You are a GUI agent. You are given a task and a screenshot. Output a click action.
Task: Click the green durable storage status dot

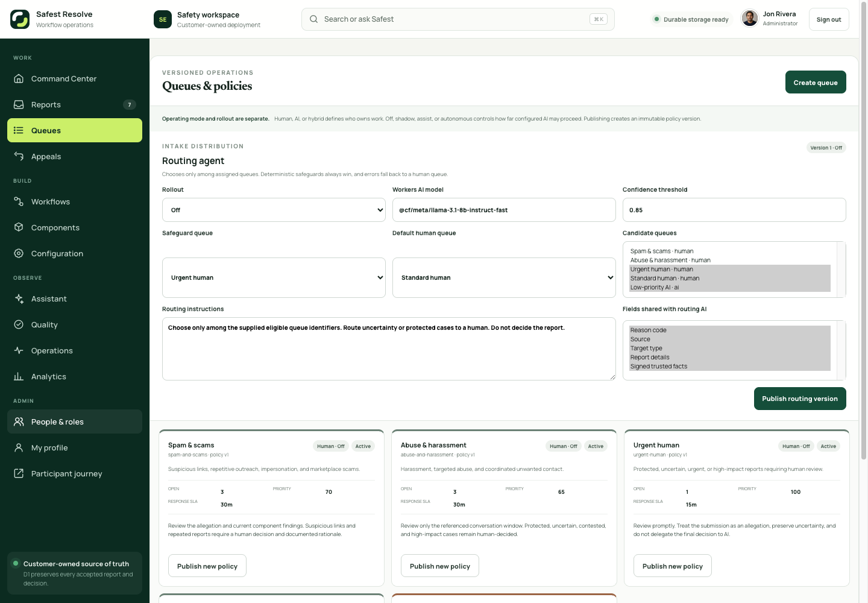[x=656, y=19]
